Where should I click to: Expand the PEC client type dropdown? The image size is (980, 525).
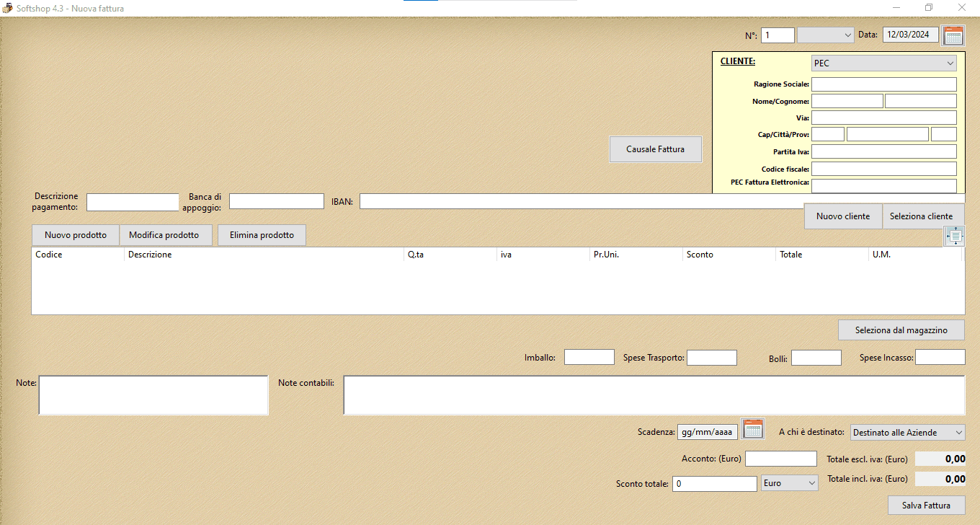[x=883, y=63]
